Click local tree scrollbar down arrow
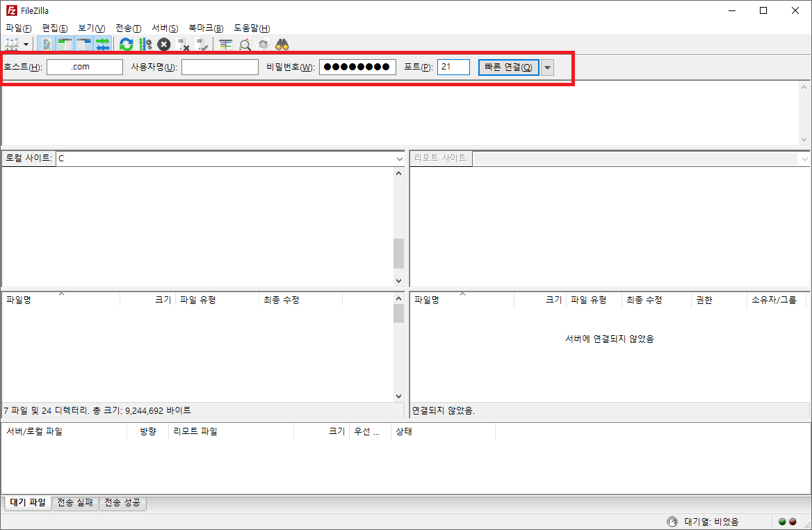 [x=398, y=281]
